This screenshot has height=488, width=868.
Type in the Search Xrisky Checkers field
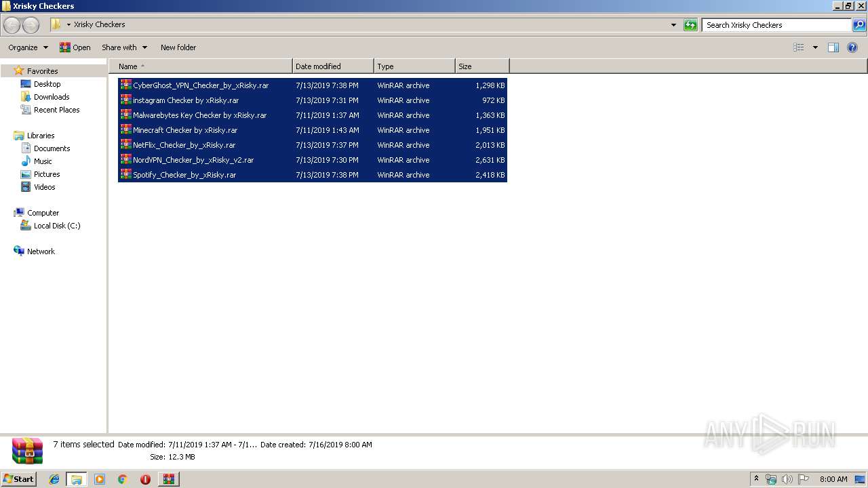[776, 25]
